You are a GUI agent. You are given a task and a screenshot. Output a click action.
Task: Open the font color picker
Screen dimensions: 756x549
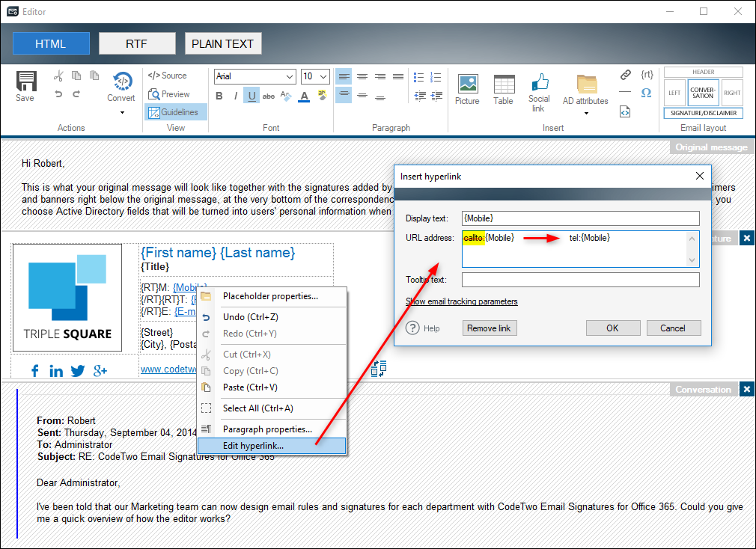(x=304, y=96)
